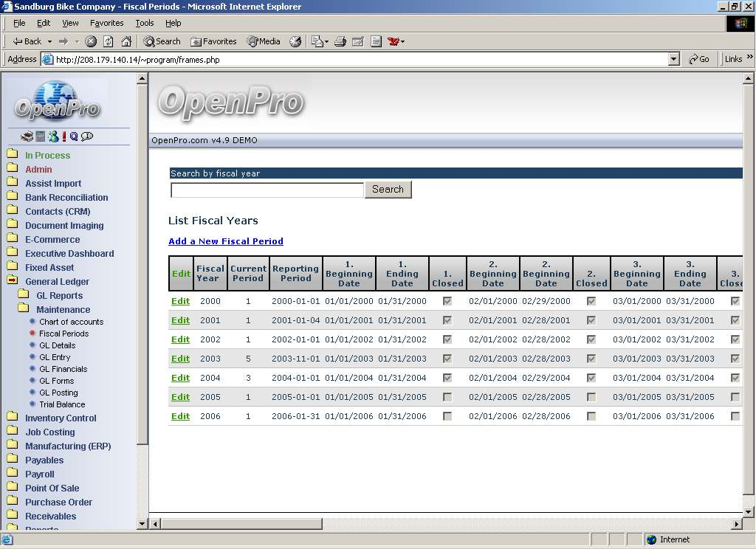Click the calculator icon under OpenPro logo
Viewport: 756px width, 549px height.
click(41, 137)
